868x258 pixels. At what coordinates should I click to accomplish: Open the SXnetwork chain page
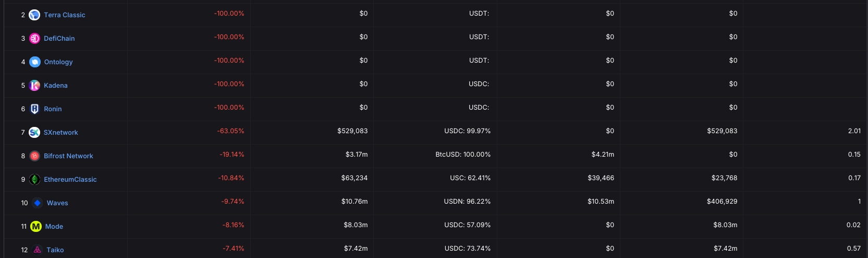pyautogui.click(x=61, y=133)
